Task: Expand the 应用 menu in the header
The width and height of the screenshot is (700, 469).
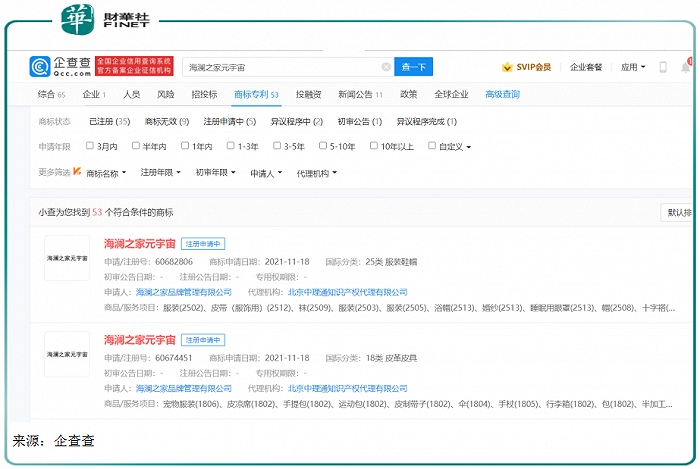Action: click(x=631, y=67)
